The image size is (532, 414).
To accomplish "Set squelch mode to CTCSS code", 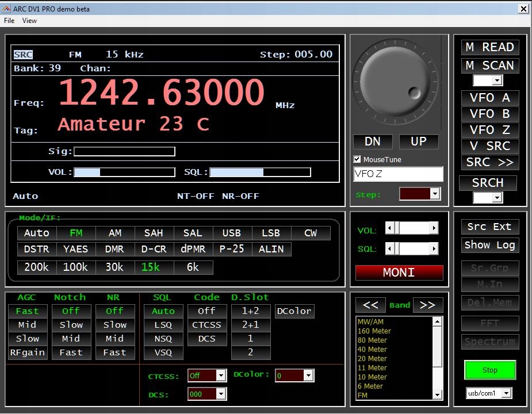I will [207, 325].
